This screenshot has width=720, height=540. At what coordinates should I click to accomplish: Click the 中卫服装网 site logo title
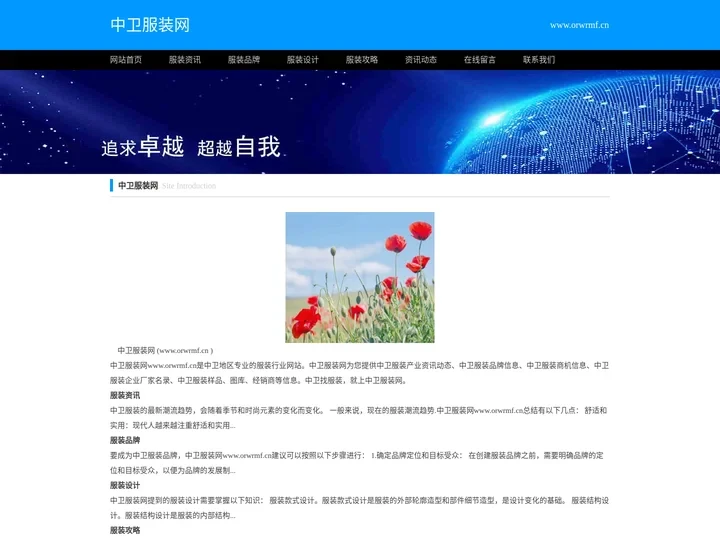coord(150,25)
